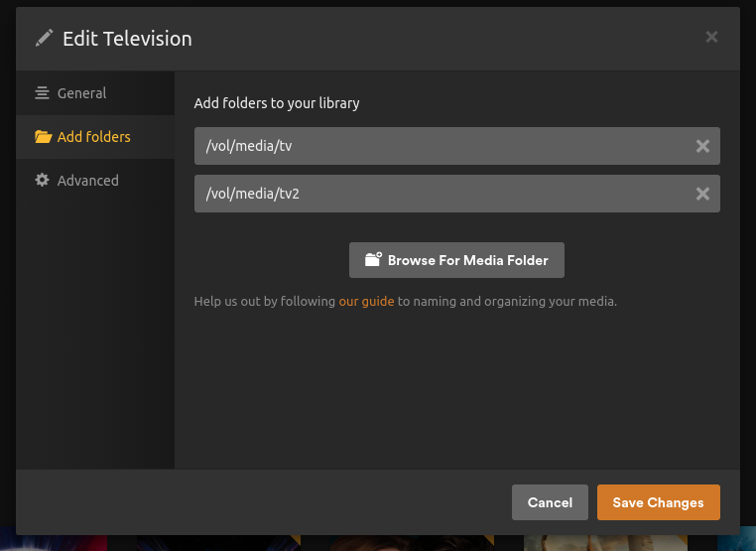
Task: Switch to the General tab
Action: click(x=81, y=93)
